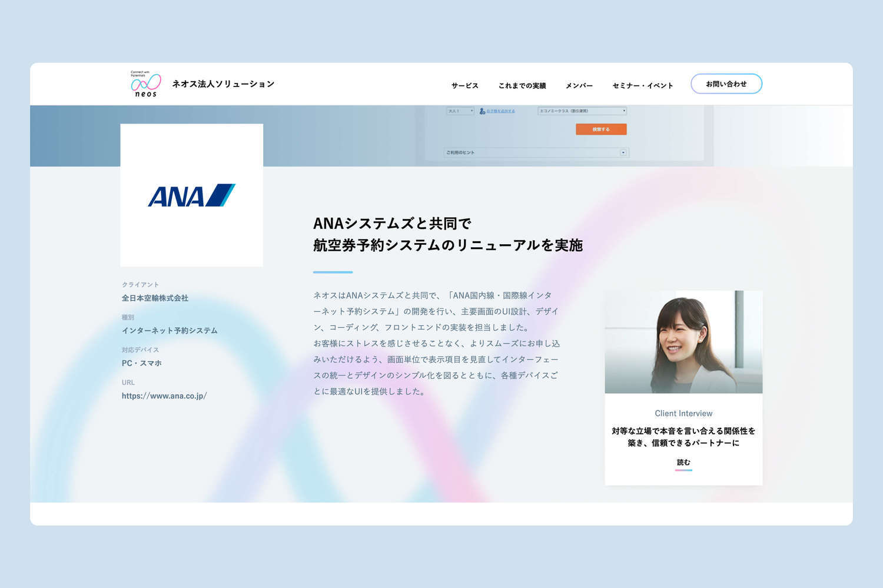Select セミナー・イベント in the navigation

click(643, 86)
